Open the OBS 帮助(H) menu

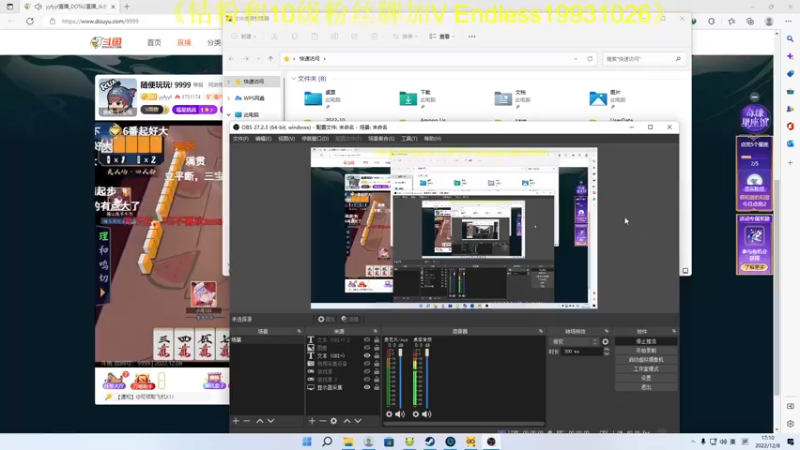click(x=432, y=139)
